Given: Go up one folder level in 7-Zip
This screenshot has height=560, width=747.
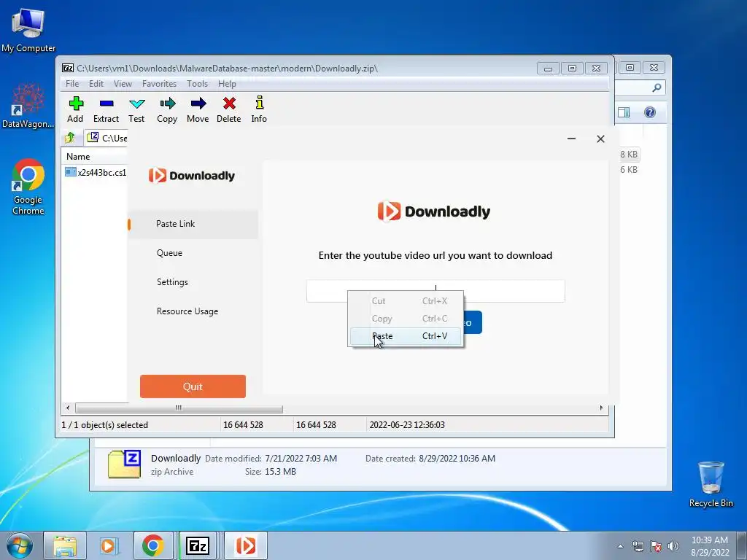Looking at the screenshot, I should 70,138.
